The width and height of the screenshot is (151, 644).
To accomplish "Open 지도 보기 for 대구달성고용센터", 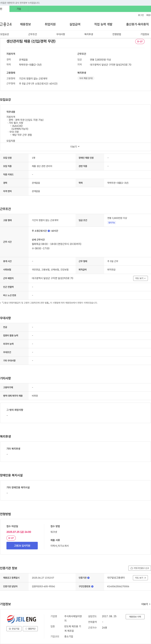I will point(140,578).
